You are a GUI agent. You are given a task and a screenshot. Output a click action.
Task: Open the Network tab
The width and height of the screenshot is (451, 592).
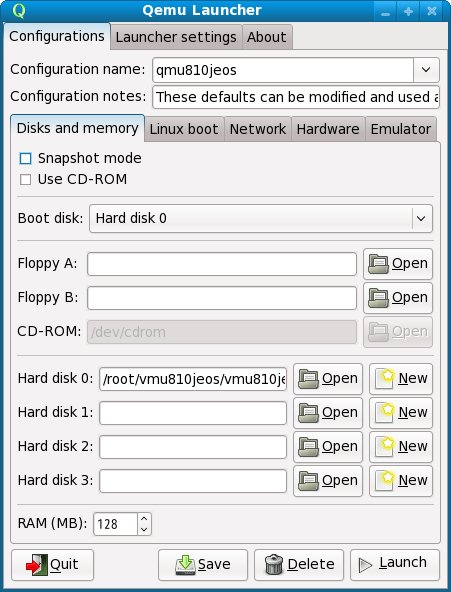click(258, 129)
